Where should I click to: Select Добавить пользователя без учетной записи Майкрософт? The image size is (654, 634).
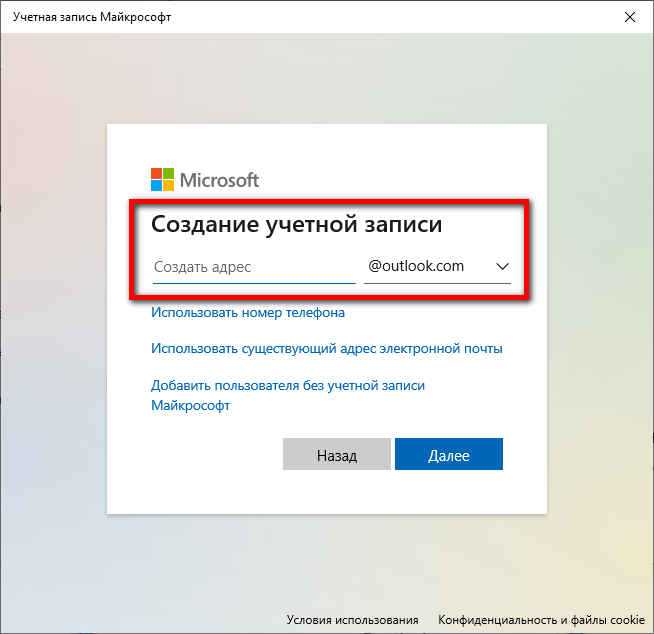tap(288, 395)
